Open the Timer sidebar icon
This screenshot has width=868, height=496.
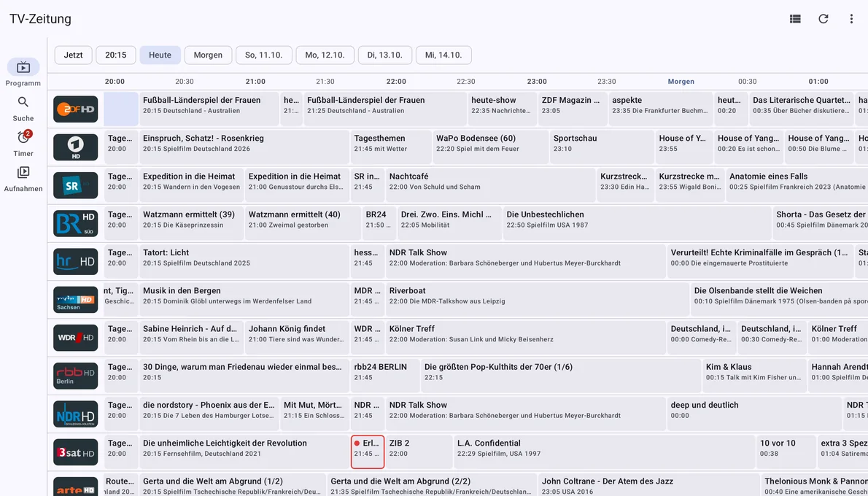pos(23,137)
